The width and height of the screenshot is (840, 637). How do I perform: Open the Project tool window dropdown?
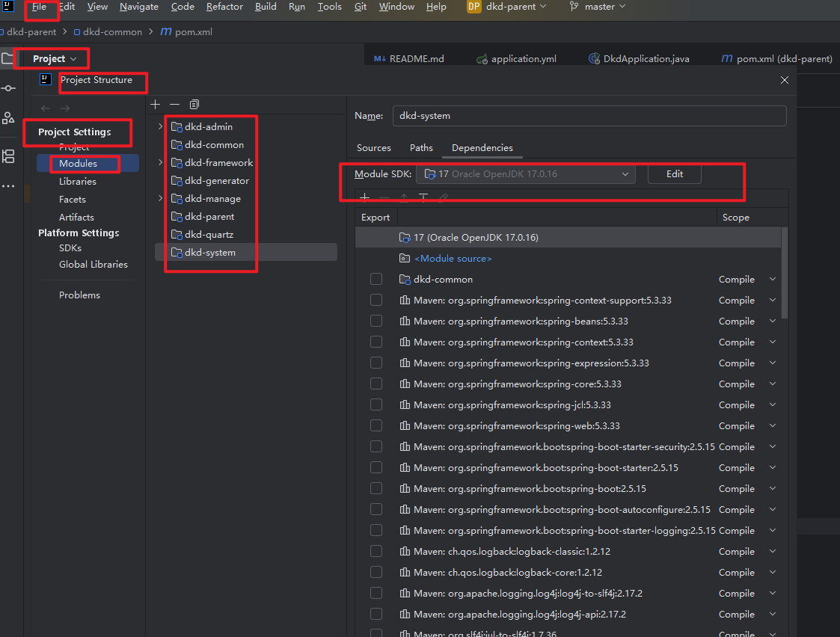55,59
